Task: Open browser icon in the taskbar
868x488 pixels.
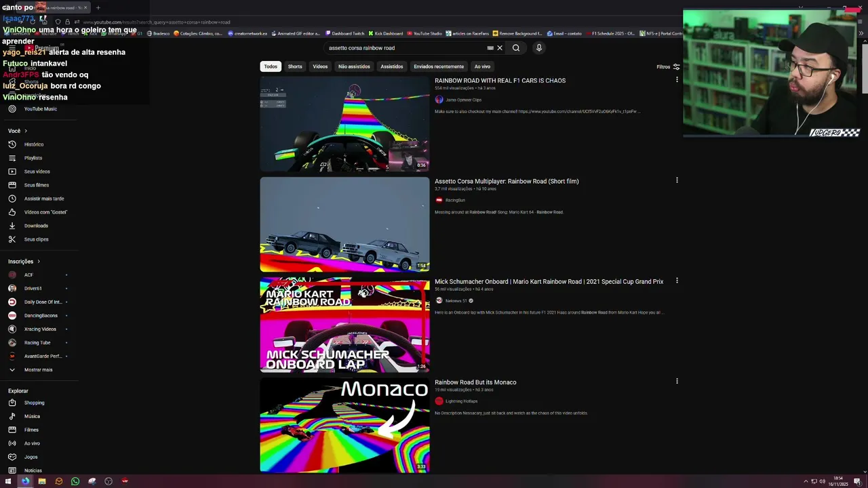Action: [x=25, y=481]
